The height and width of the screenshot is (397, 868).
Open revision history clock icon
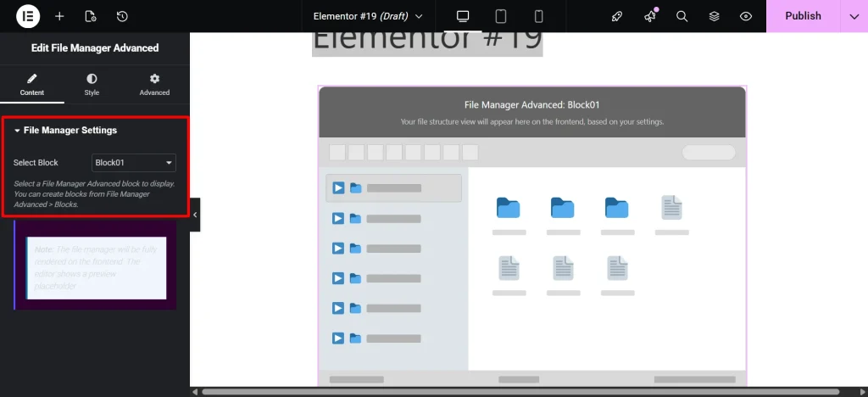(x=122, y=17)
